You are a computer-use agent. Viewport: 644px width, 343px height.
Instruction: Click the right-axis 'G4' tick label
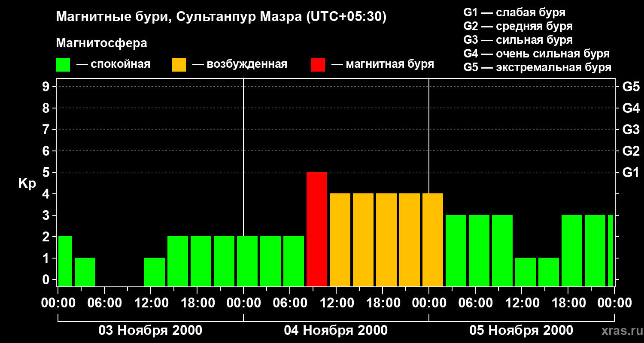coord(631,108)
